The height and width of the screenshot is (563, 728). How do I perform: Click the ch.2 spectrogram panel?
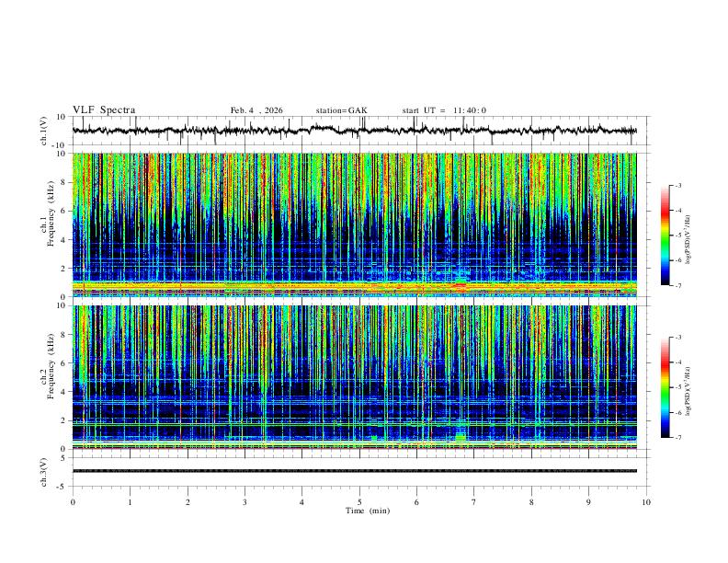click(x=355, y=377)
